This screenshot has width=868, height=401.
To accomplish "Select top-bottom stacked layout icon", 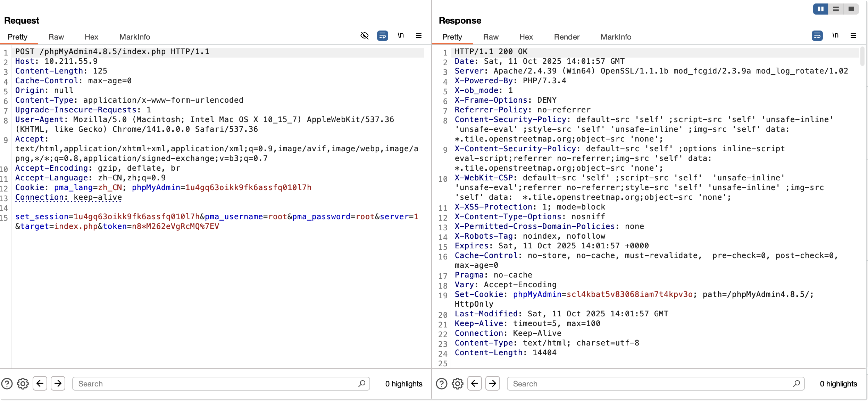I will point(836,9).
